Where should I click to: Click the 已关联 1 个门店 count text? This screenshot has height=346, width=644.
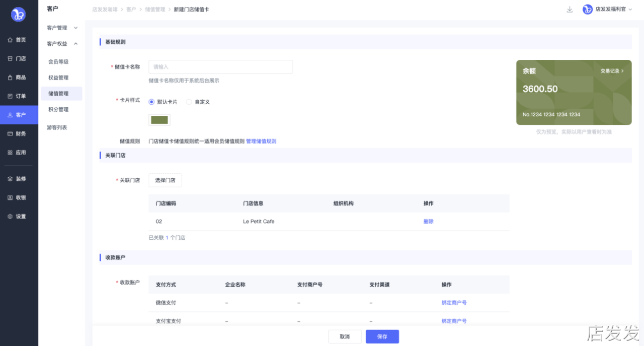point(167,237)
